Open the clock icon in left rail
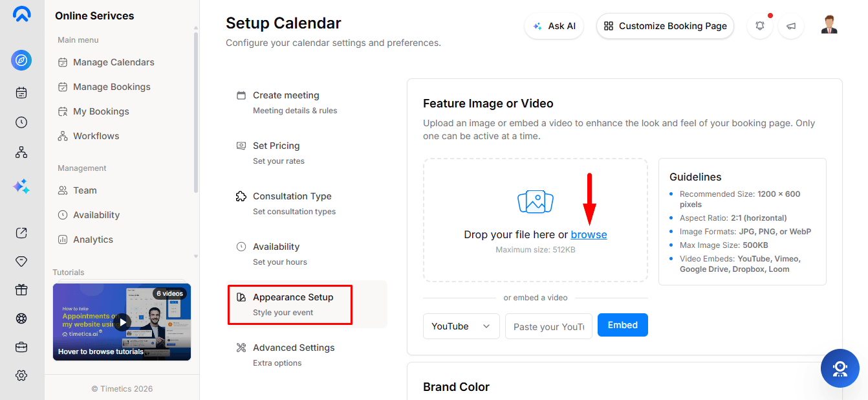The image size is (868, 400). pos(21,122)
